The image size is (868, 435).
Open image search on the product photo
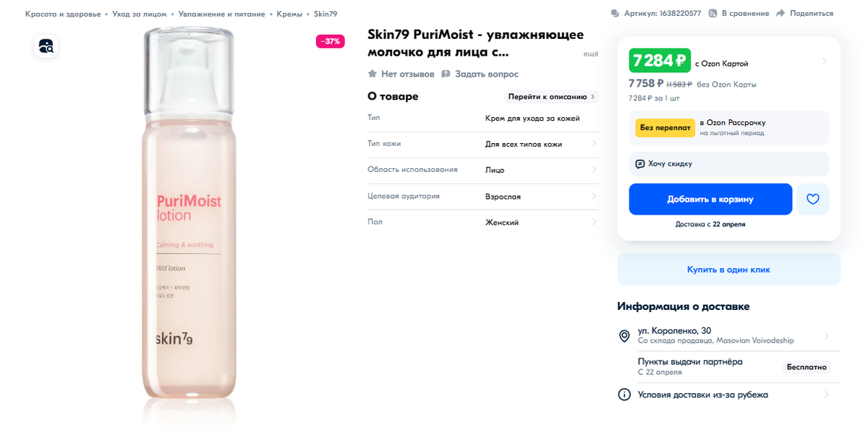[x=46, y=46]
